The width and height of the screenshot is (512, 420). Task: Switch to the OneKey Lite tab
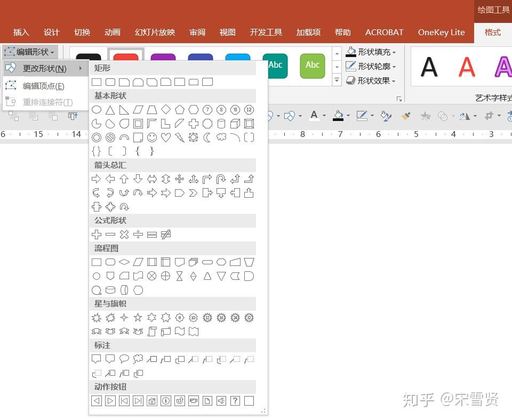[441, 33]
